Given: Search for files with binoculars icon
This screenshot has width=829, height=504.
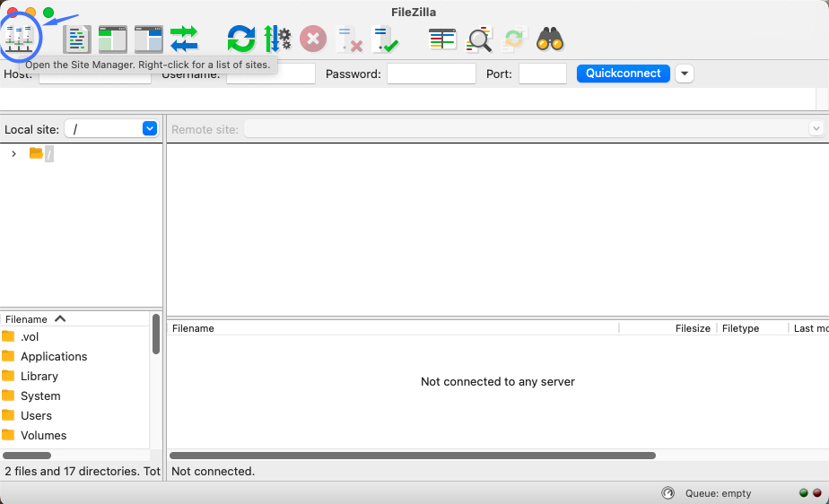Looking at the screenshot, I should click(550, 39).
